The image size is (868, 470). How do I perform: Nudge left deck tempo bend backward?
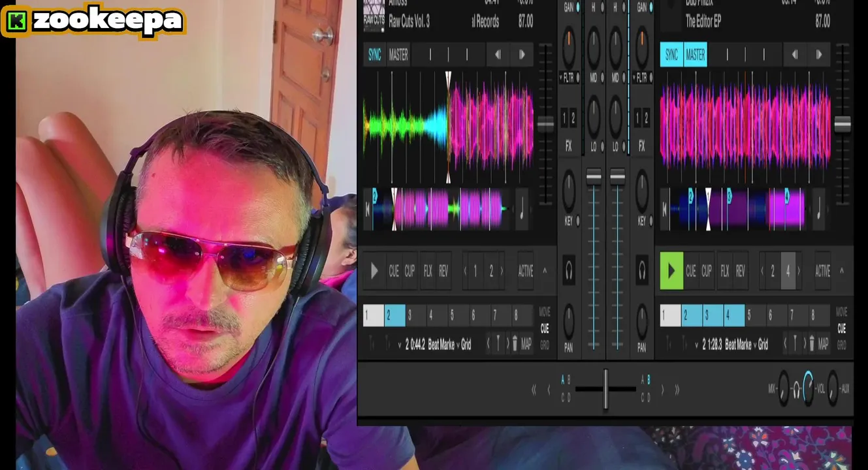[498, 55]
